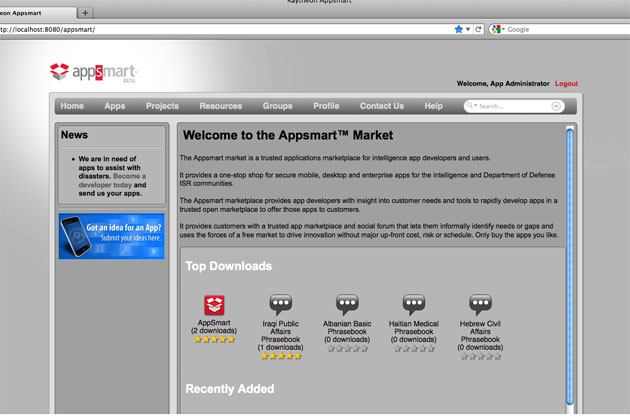This screenshot has width=630, height=420.
Task: Click the appsmart logo
Action: coord(94,72)
